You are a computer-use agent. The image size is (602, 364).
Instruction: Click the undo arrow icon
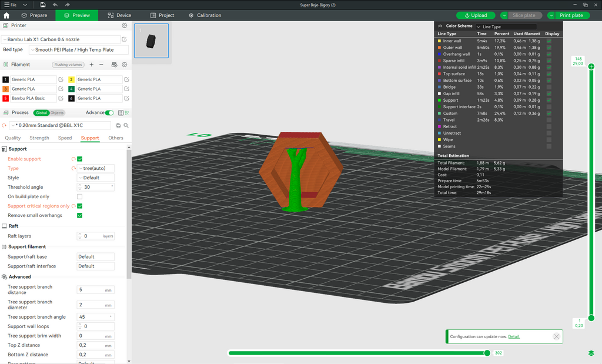point(55,5)
